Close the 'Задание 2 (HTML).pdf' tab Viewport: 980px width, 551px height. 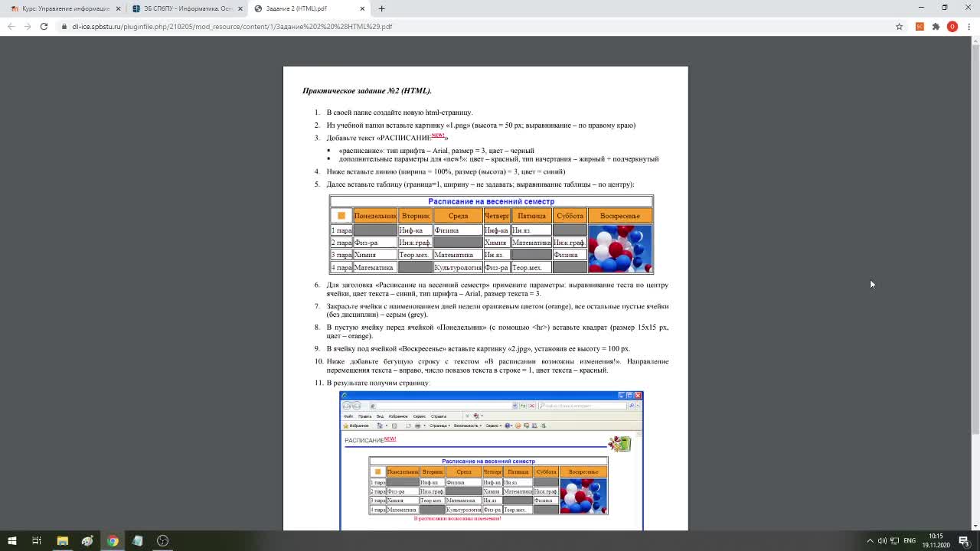click(x=363, y=8)
